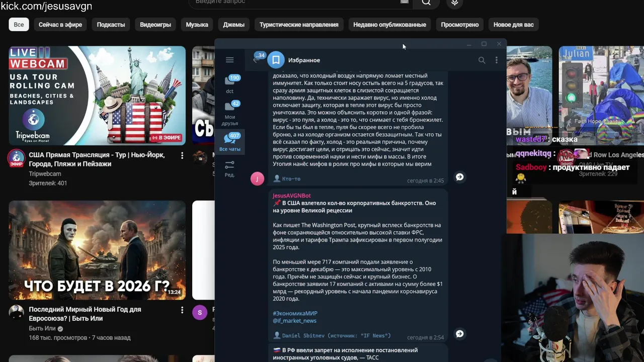Select the Видеоигры filter chip
The width and height of the screenshot is (644, 362).
(x=155, y=25)
